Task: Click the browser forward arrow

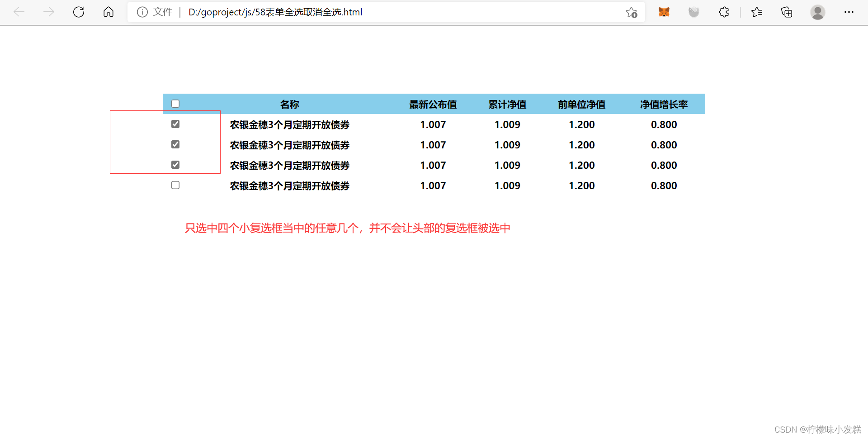Action: (x=49, y=12)
